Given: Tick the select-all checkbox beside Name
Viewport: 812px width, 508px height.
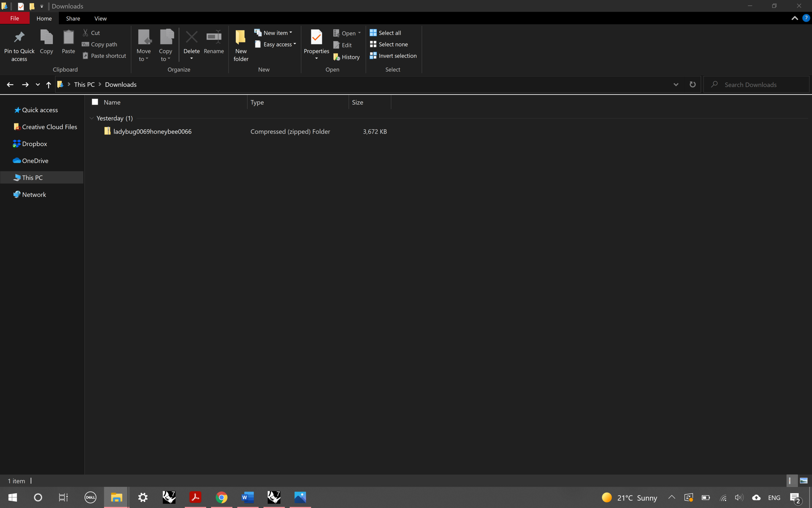Looking at the screenshot, I should pyautogui.click(x=95, y=102).
